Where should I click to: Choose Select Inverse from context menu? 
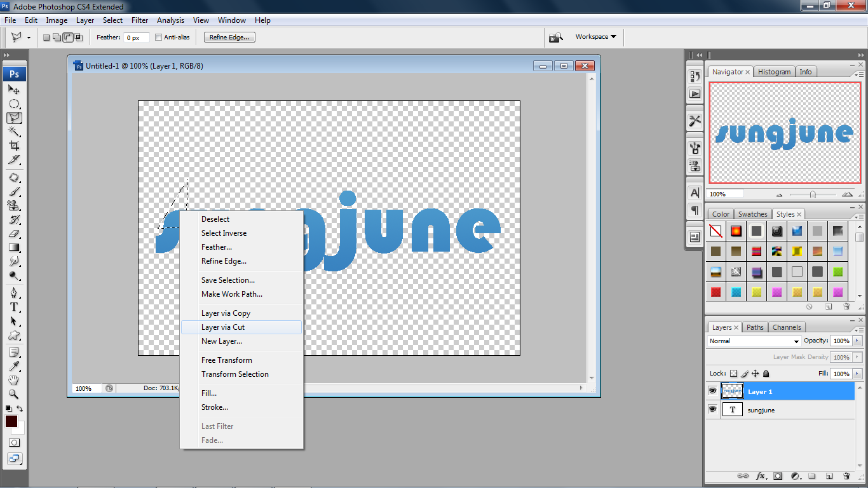click(241, 233)
